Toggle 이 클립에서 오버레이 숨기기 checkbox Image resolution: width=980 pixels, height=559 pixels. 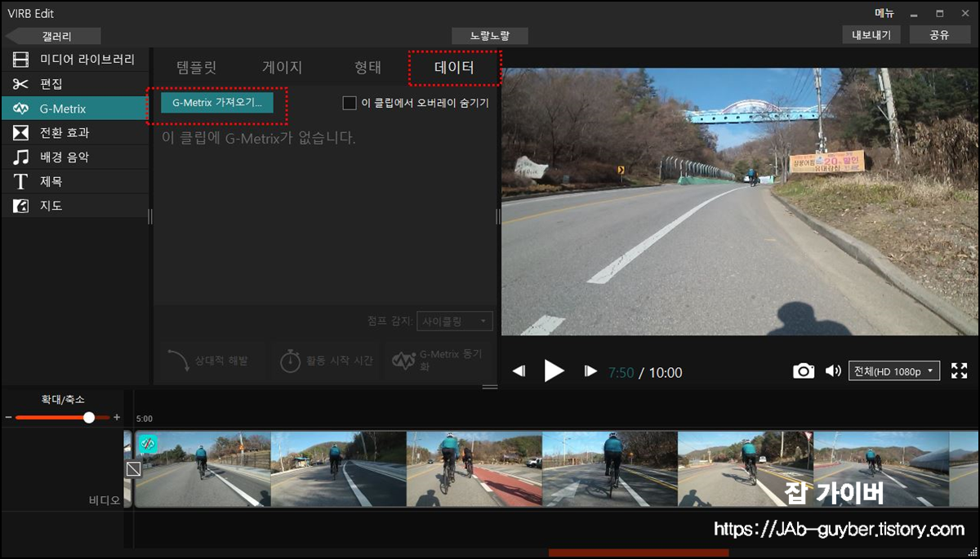tap(350, 103)
